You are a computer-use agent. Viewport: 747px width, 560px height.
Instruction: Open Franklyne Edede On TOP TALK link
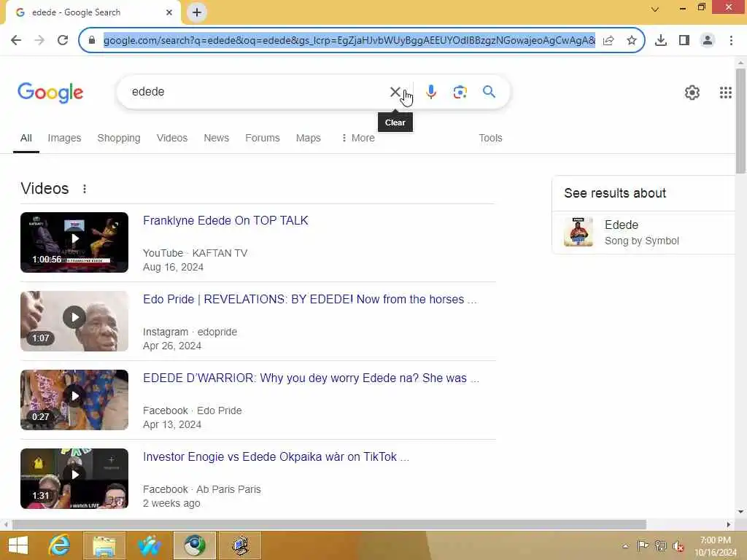(225, 220)
